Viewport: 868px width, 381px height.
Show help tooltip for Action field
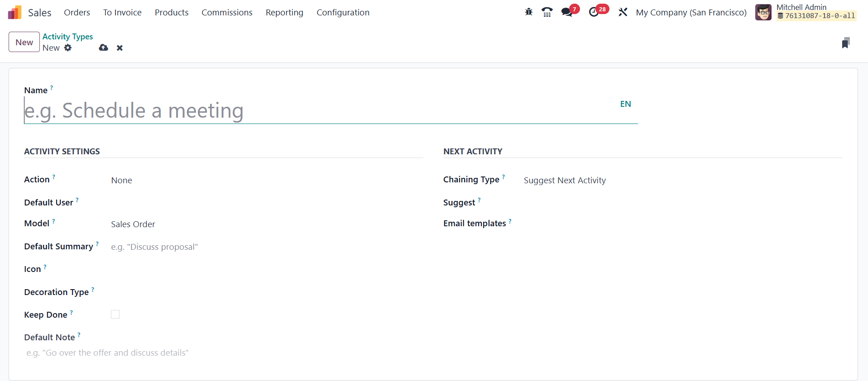54,177
